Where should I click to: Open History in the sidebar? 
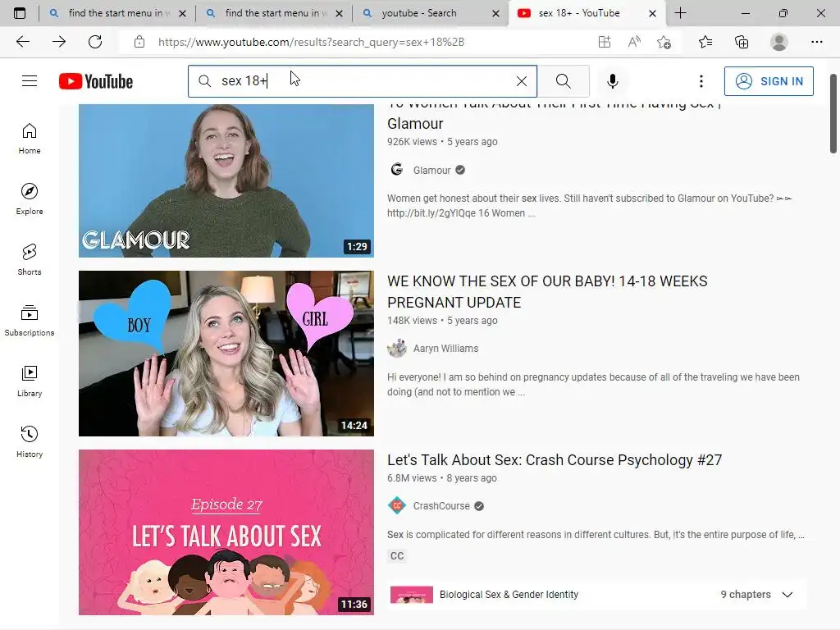(30, 442)
